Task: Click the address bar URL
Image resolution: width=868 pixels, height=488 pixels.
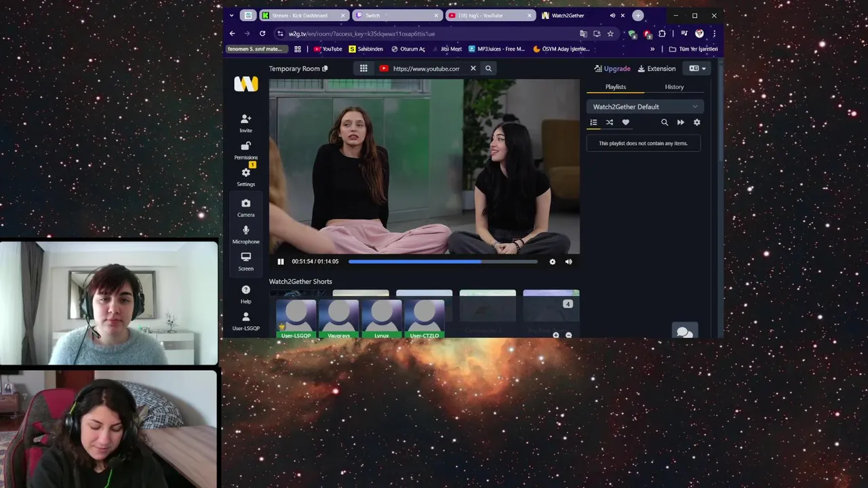Action: coord(361,34)
